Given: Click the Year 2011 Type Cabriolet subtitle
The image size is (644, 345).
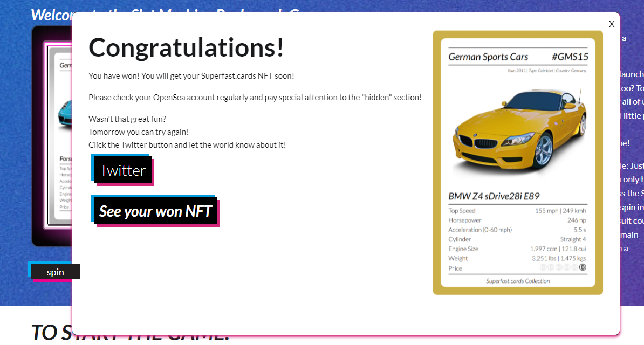Looking at the screenshot, I should (x=547, y=71).
